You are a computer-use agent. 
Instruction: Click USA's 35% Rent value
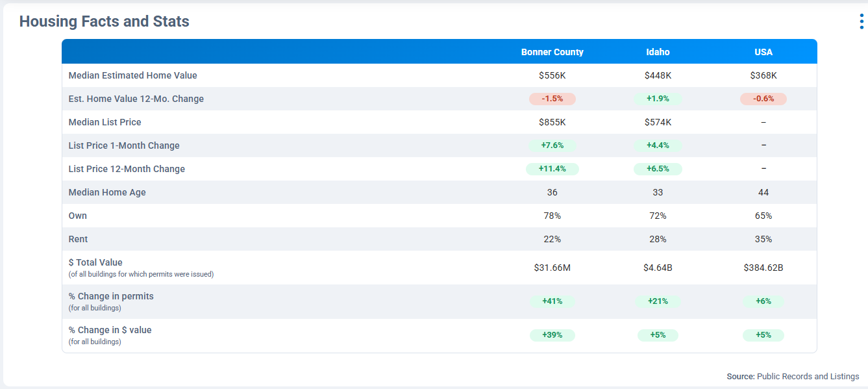(763, 239)
